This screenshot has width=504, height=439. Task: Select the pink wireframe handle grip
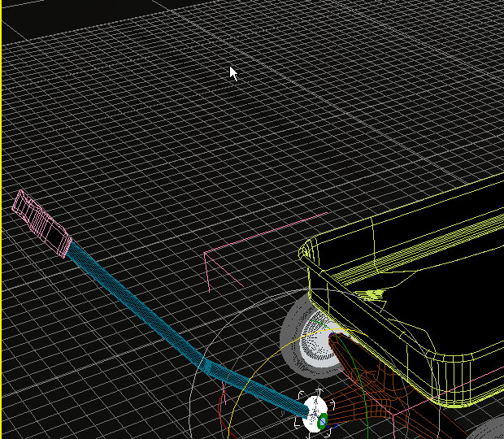click(x=41, y=223)
